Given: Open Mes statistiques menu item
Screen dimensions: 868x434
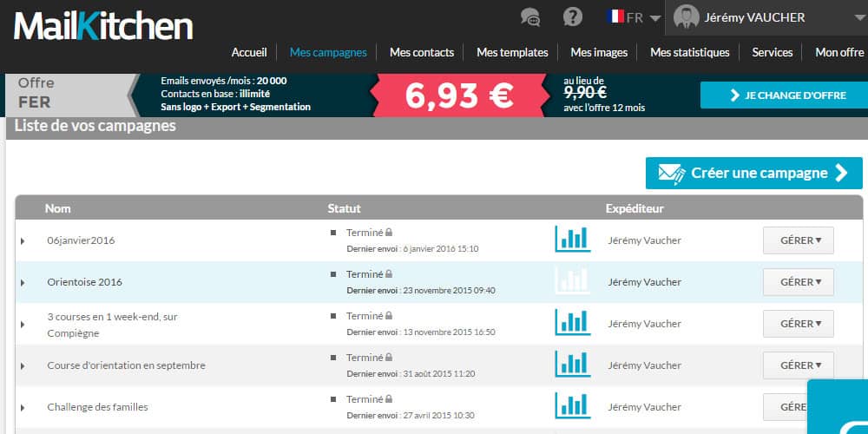Looking at the screenshot, I should 690,53.
